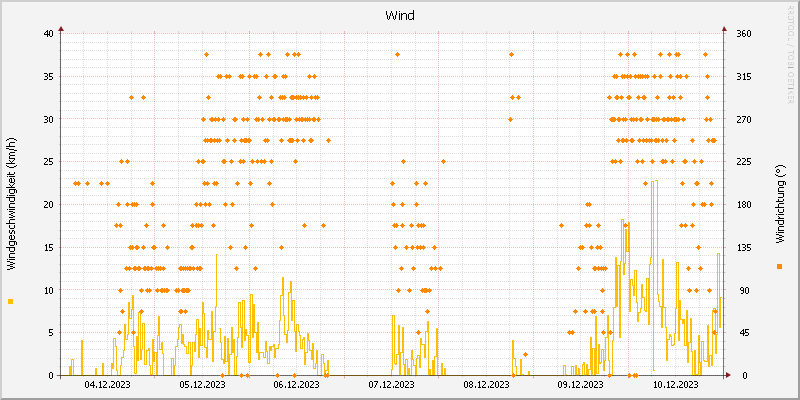800x400 pixels.
Task: Click the arrowhead atop the right y-axis
Action: pos(723,29)
